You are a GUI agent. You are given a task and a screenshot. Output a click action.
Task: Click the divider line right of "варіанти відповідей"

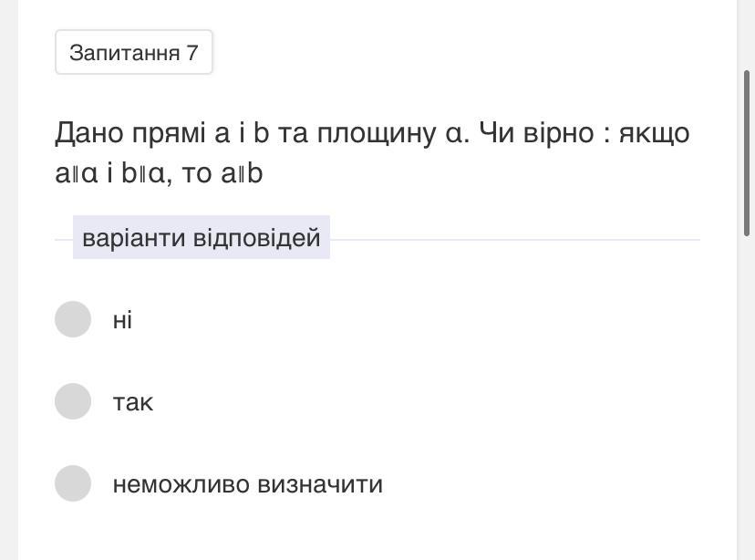click(x=515, y=240)
